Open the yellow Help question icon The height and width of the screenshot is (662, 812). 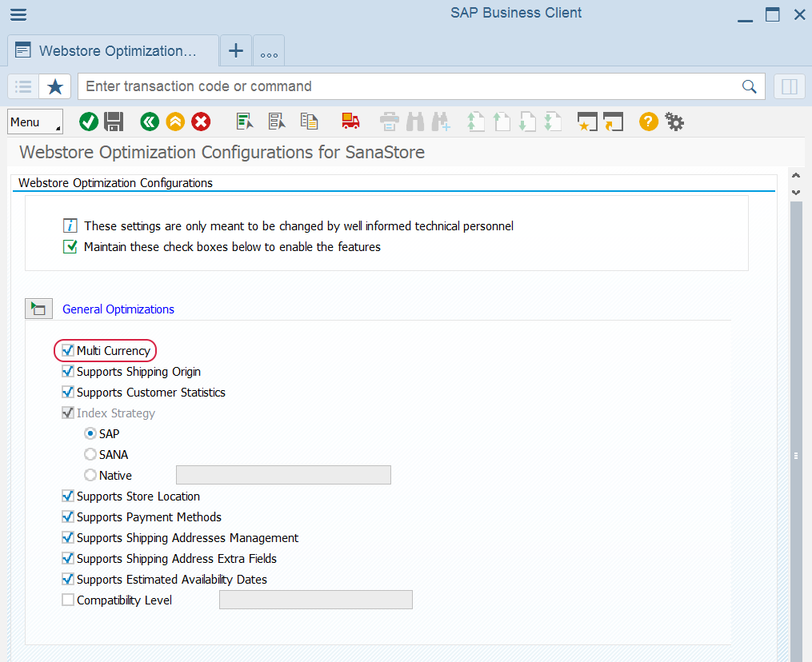(x=648, y=122)
